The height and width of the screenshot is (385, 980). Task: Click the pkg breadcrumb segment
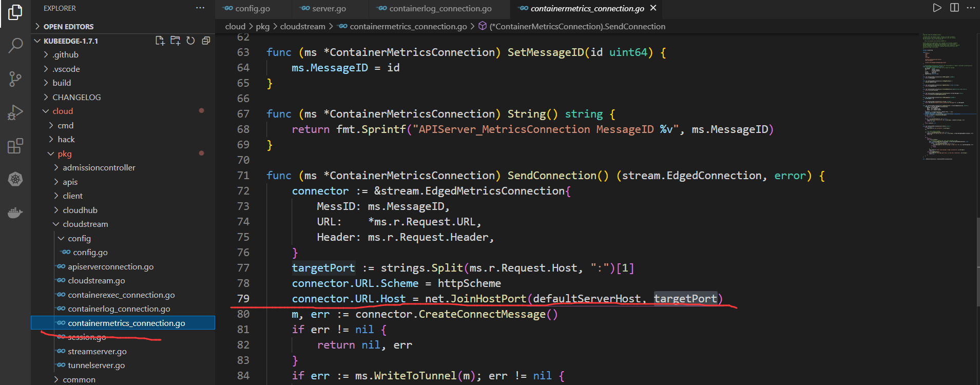click(262, 26)
